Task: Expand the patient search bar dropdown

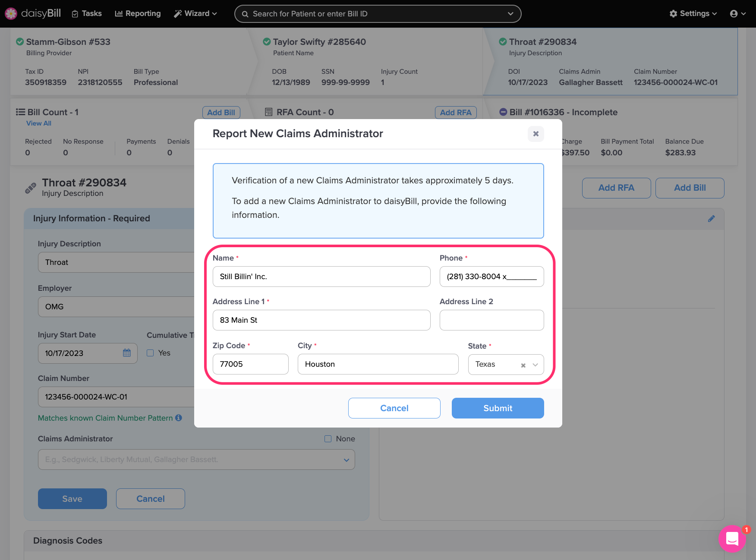Action: click(510, 14)
